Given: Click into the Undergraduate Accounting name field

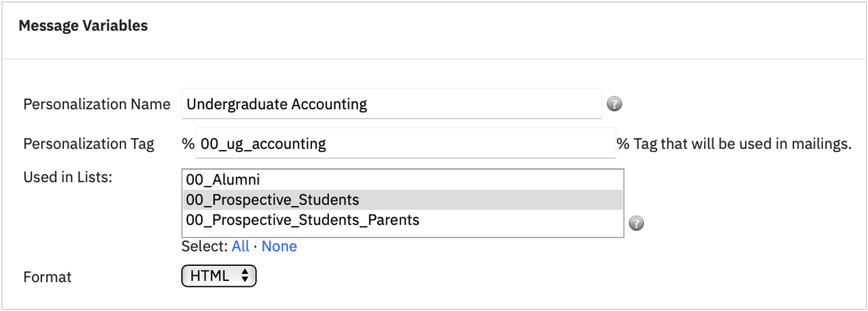Looking at the screenshot, I should click(392, 104).
